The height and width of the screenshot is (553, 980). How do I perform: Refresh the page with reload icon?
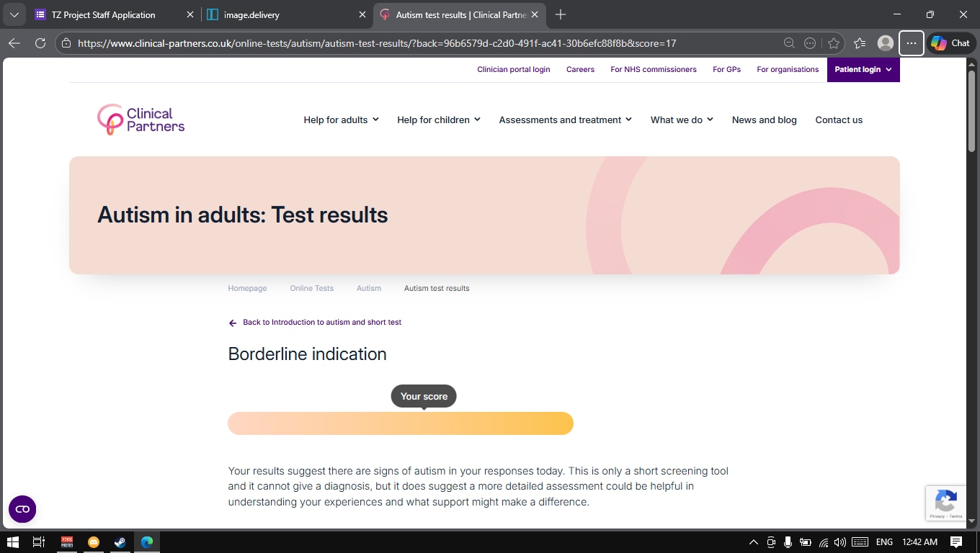click(40, 43)
